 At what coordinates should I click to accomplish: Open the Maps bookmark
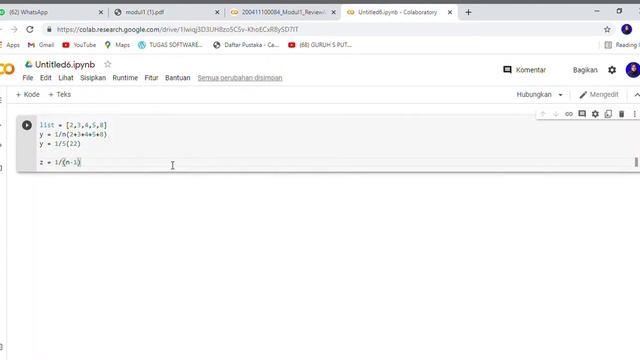point(117,45)
